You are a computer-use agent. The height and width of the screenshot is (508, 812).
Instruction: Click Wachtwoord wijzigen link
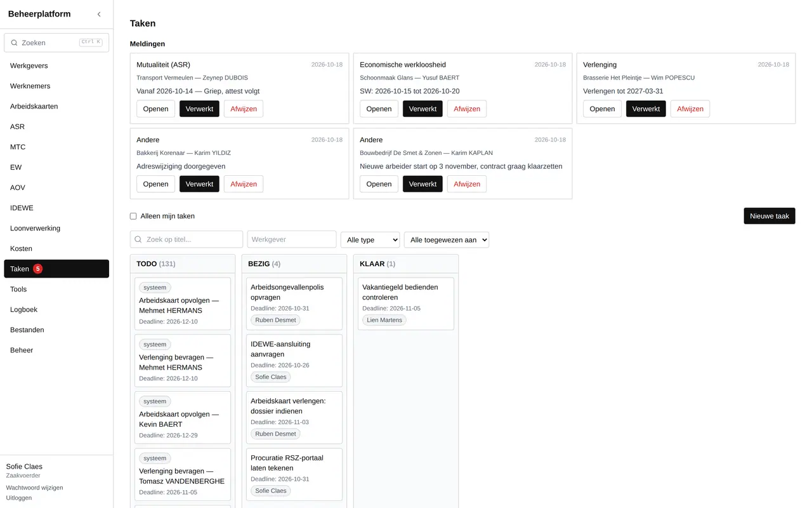pos(34,488)
